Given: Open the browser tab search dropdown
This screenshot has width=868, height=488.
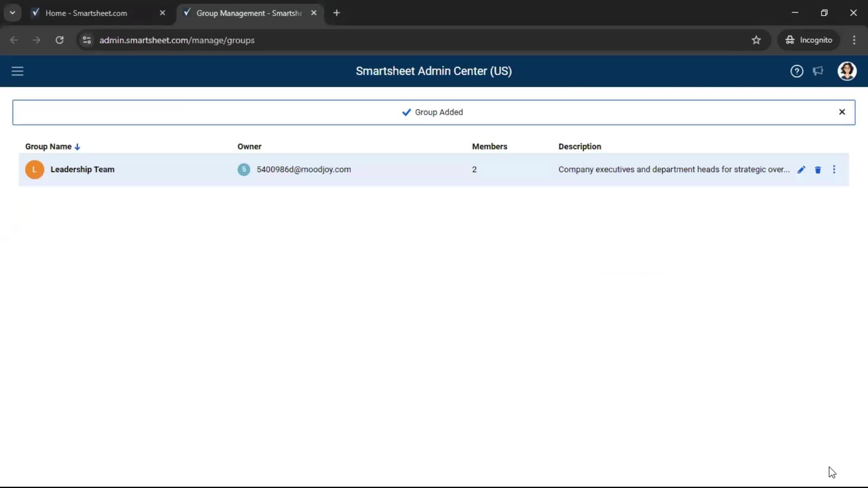Looking at the screenshot, I should pyautogui.click(x=12, y=13).
